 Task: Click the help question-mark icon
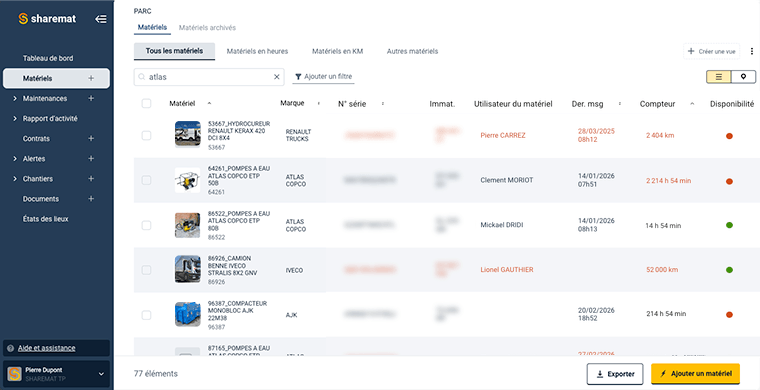(x=11, y=348)
